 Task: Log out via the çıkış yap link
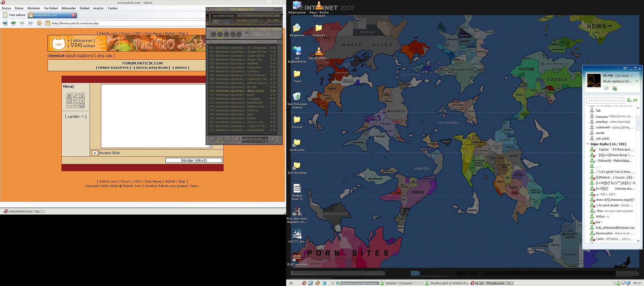[105, 56]
